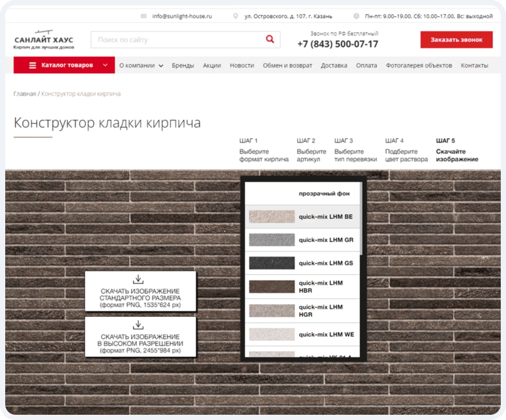This screenshot has height=420, width=506.
Task: Click the hamburger icon in catalog button
Action: (32, 65)
